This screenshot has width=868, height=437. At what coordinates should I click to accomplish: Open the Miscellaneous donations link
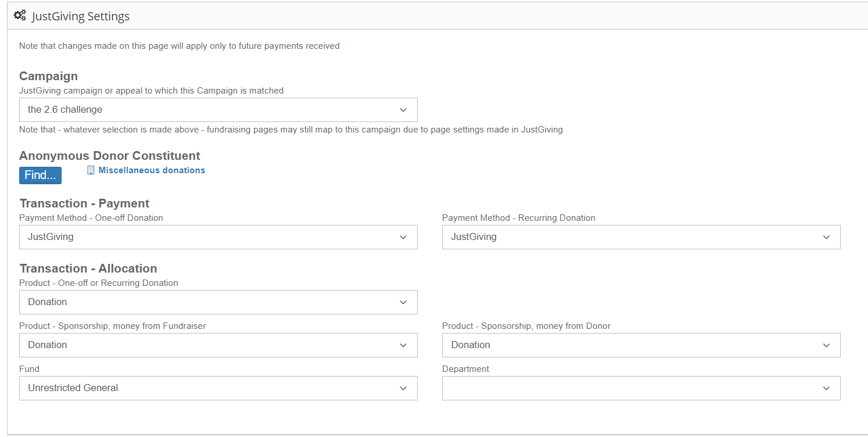pos(152,170)
